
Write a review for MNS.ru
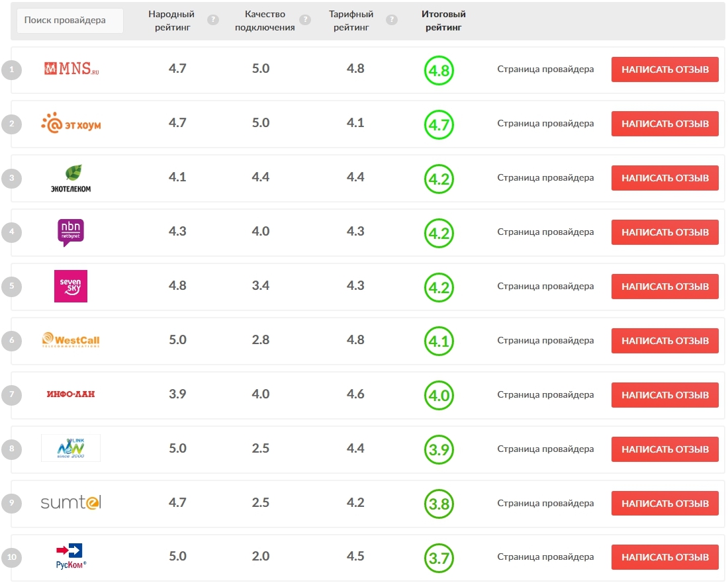click(x=665, y=69)
